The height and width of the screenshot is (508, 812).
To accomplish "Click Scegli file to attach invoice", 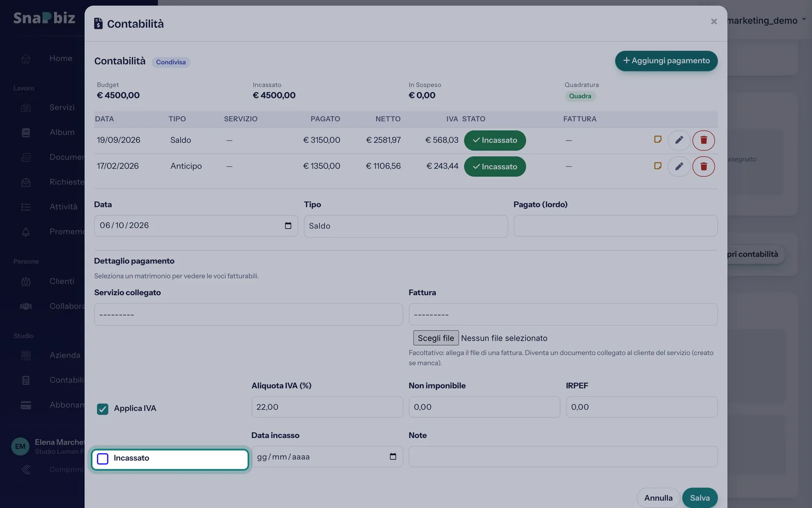I will tap(436, 338).
